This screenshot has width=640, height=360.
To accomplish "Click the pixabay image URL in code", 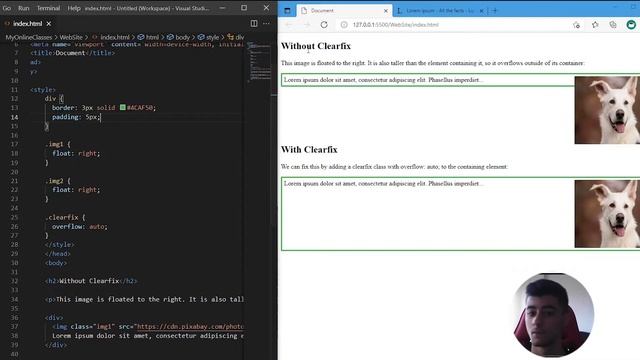I will (x=190, y=327).
